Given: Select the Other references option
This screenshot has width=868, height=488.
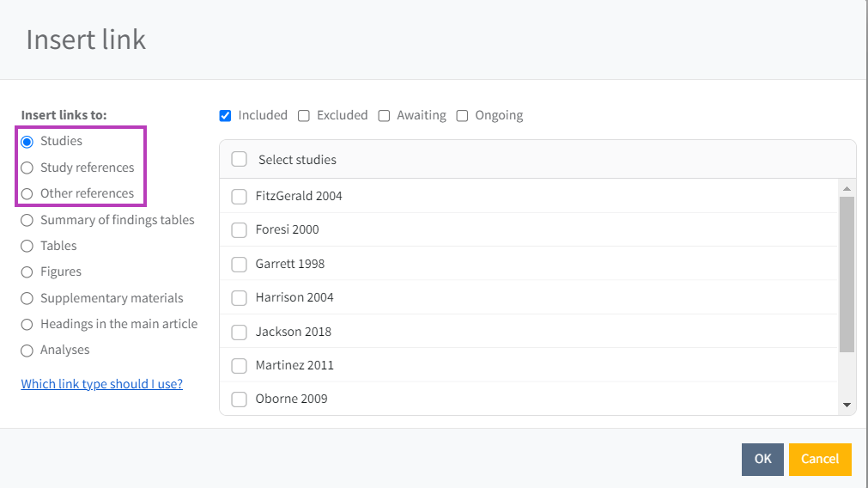Looking at the screenshot, I should [27, 193].
